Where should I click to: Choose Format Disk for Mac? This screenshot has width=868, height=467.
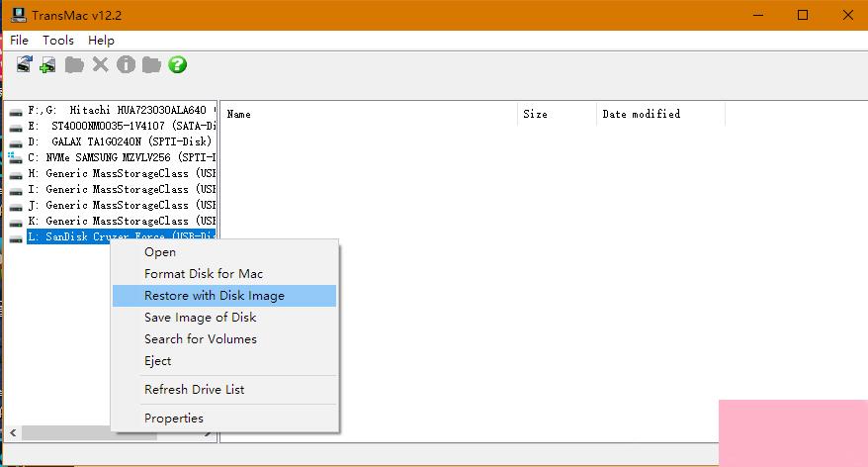pos(224,274)
